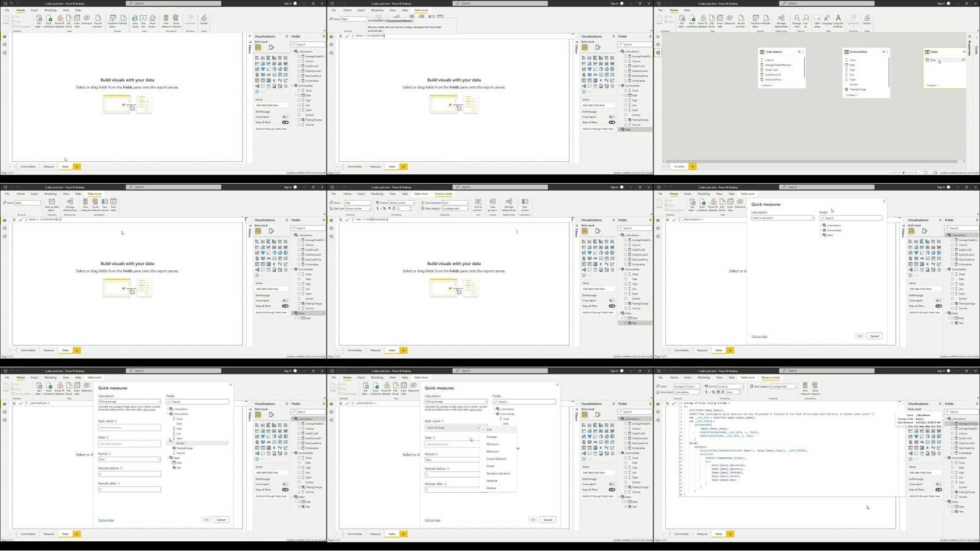Click Cancel in Select-a-calculation Quick measures dialog
Screen dimensions: 980x551
875,336
